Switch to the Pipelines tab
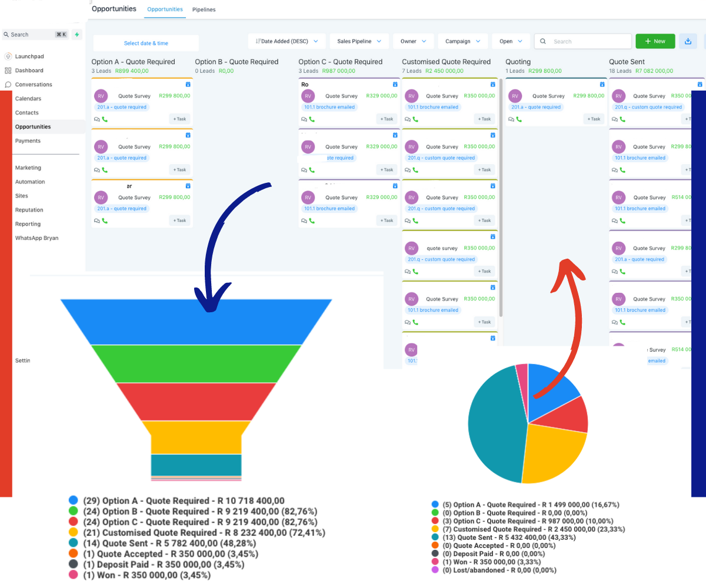Screen dimensions: 706x588 pyautogui.click(x=204, y=10)
